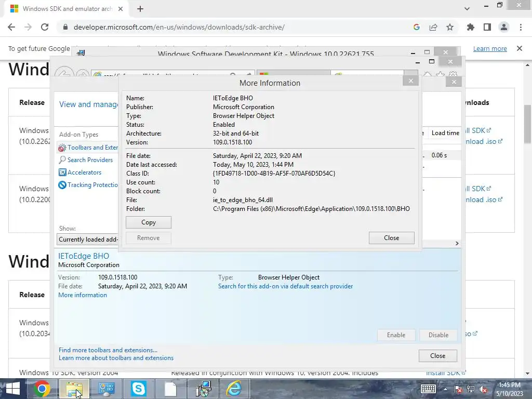Screen dimensions: 532x399
Task: Click the Tracking Protection icon
Action: (62, 185)
